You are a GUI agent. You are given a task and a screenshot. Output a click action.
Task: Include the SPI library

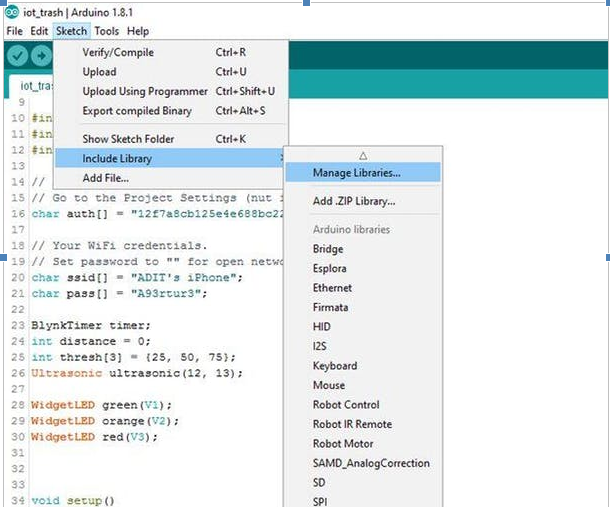click(x=363, y=501)
